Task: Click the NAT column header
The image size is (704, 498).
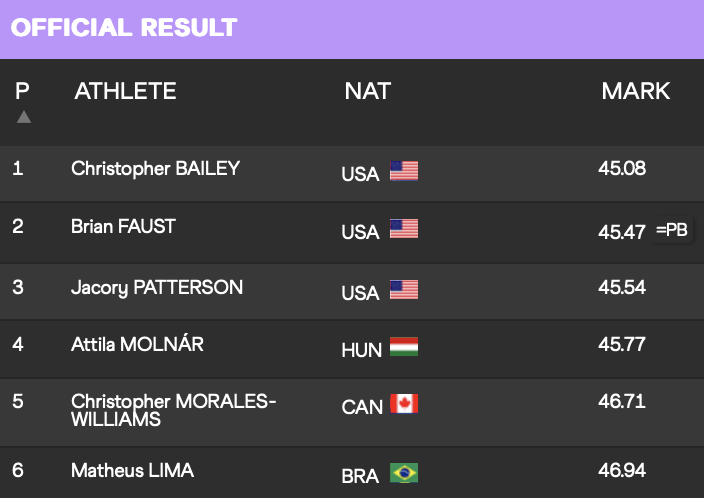Action: coord(368,91)
